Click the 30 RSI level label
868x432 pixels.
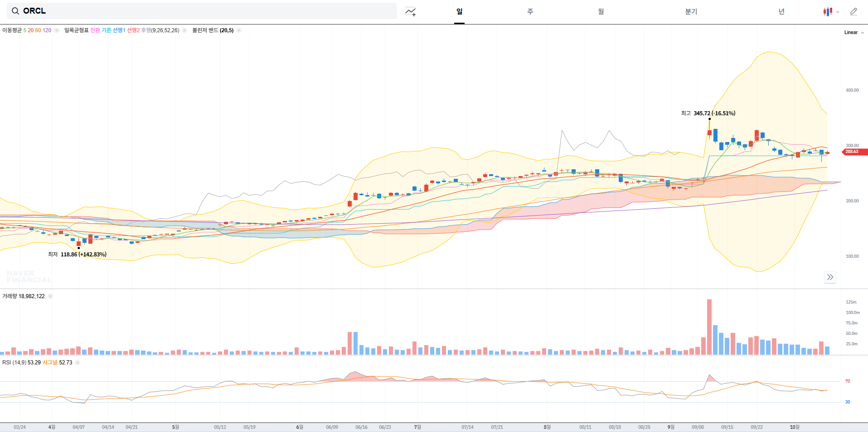848,402
